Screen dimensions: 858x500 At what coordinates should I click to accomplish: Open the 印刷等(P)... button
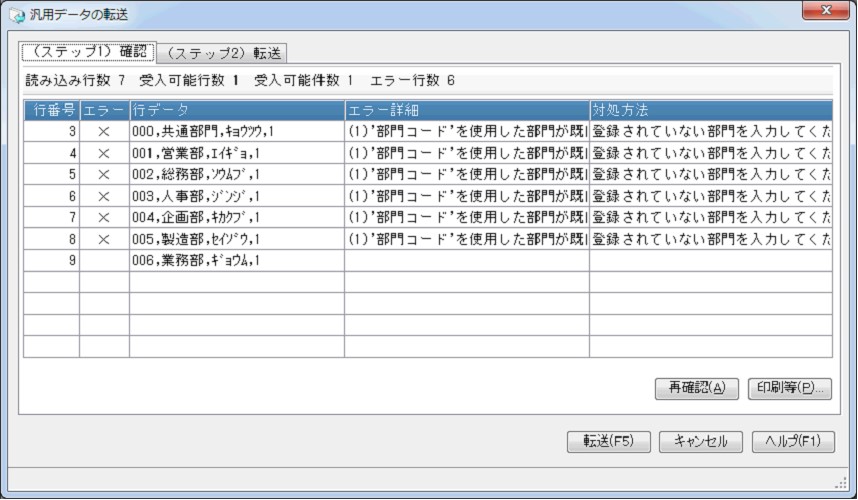tap(790, 389)
